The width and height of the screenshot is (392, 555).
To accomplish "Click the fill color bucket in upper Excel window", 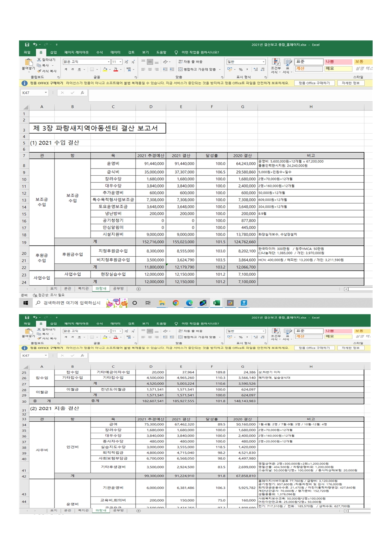I will pyautogui.click(x=105, y=70).
